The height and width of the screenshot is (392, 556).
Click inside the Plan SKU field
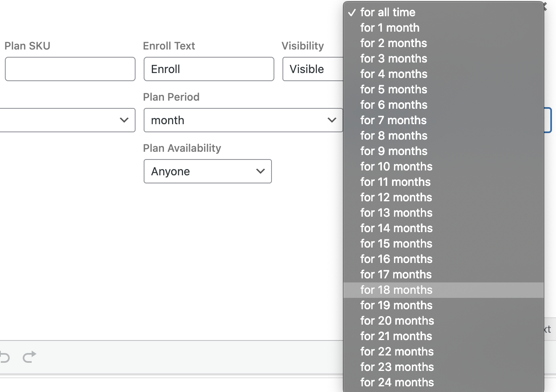70,69
